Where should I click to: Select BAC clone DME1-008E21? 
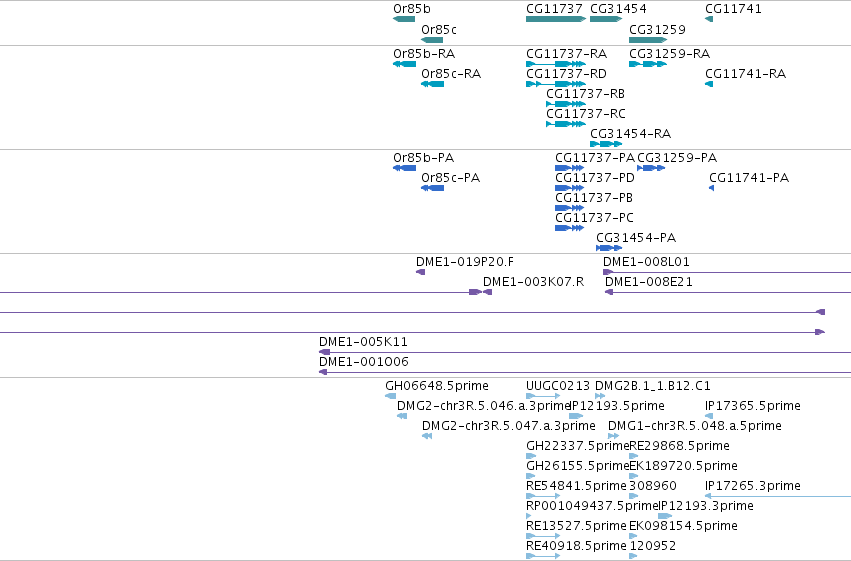pos(649,282)
